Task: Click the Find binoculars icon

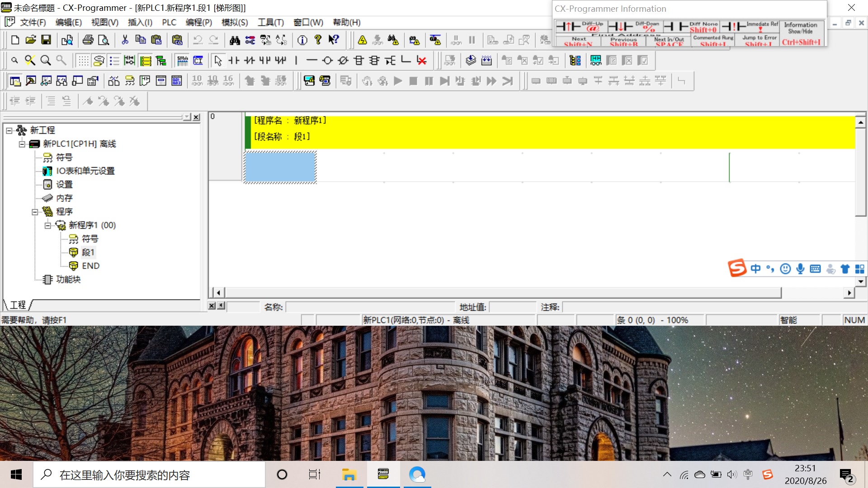Action: click(235, 40)
